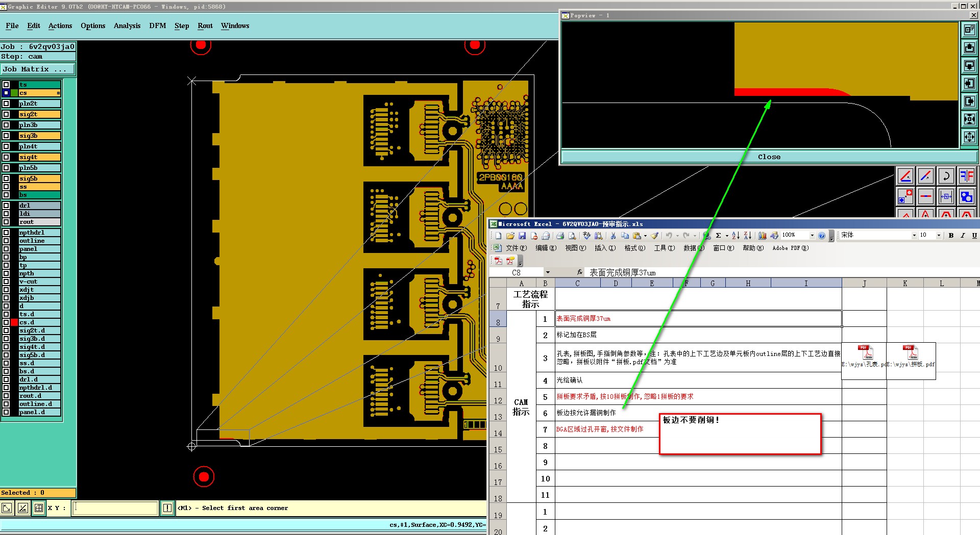Click the Excel Save disk icon

pos(522,236)
